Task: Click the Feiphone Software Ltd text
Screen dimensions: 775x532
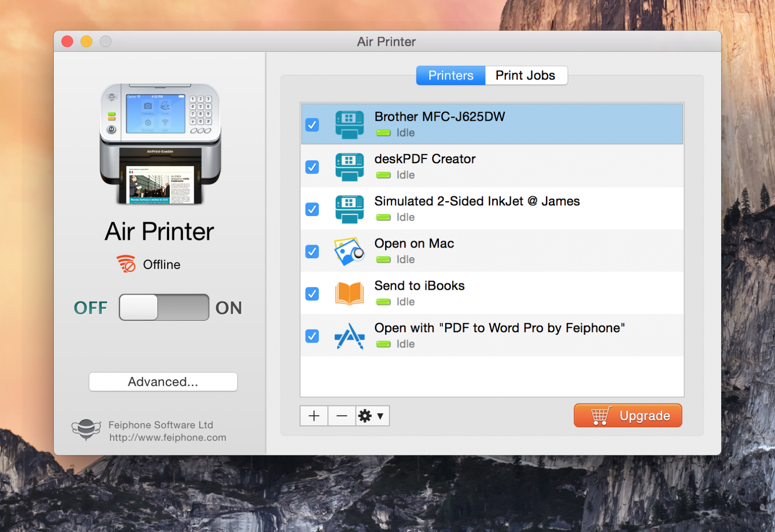Action: click(x=161, y=425)
